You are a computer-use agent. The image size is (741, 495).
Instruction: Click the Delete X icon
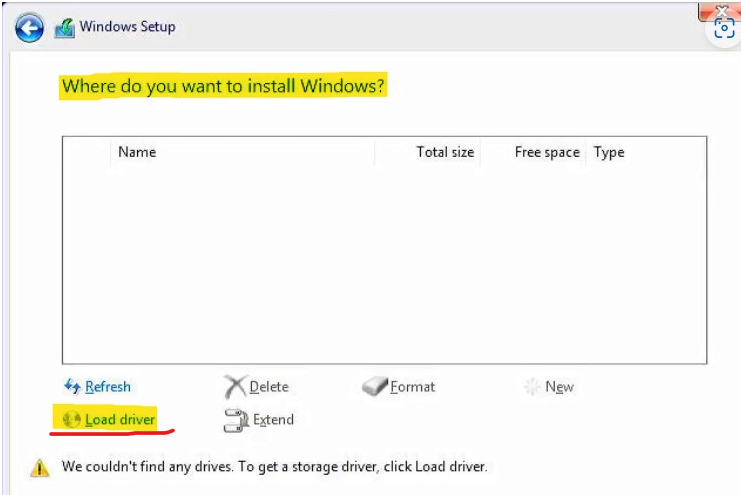pyautogui.click(x=235, y=387)
